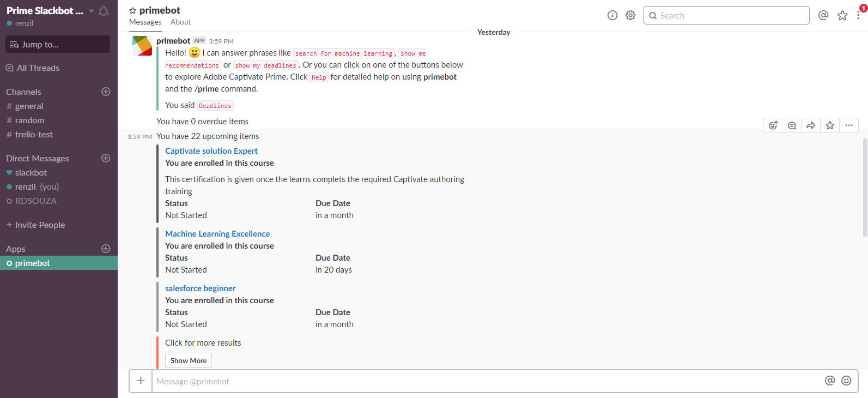The width and height of the screenshot is (868, 398).
Task: Switch to the random channel
Action: 59,120
